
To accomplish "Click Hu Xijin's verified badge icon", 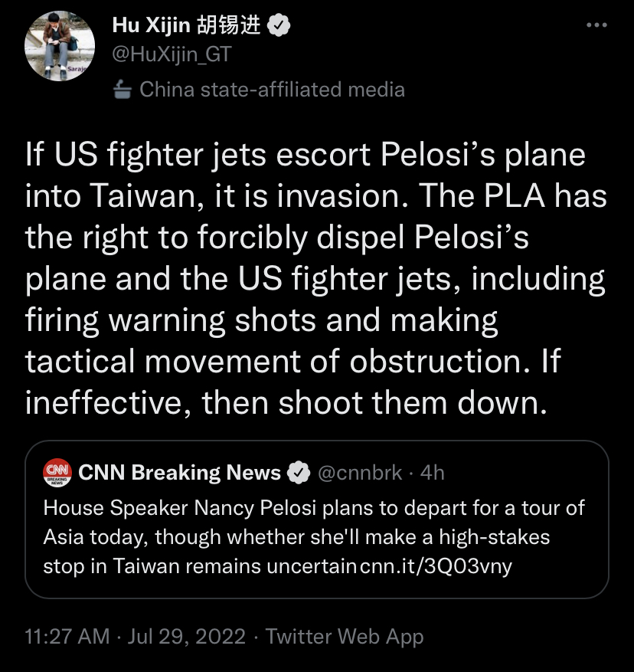I will [x=279, y=26].
